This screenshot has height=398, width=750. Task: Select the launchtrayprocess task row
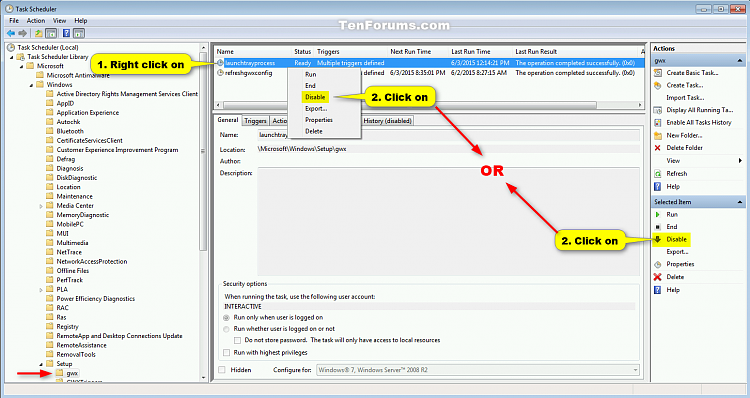tap(429, 63)
